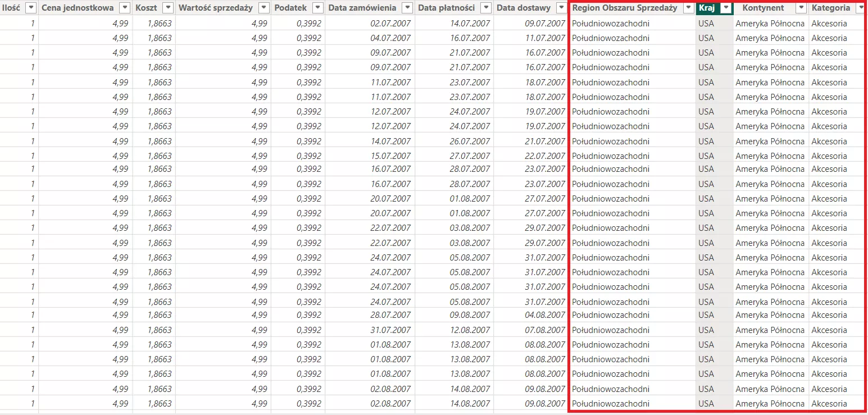Open the Ilość column filter dropdown
Image resolution: width=868 pixels, height=415 pixels.
(31, 8)
